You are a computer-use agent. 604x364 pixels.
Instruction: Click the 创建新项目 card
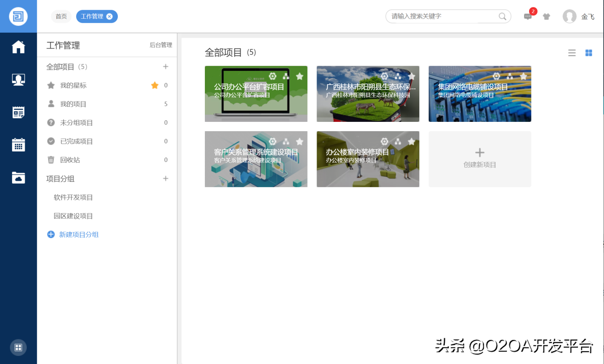pos(479,159)
